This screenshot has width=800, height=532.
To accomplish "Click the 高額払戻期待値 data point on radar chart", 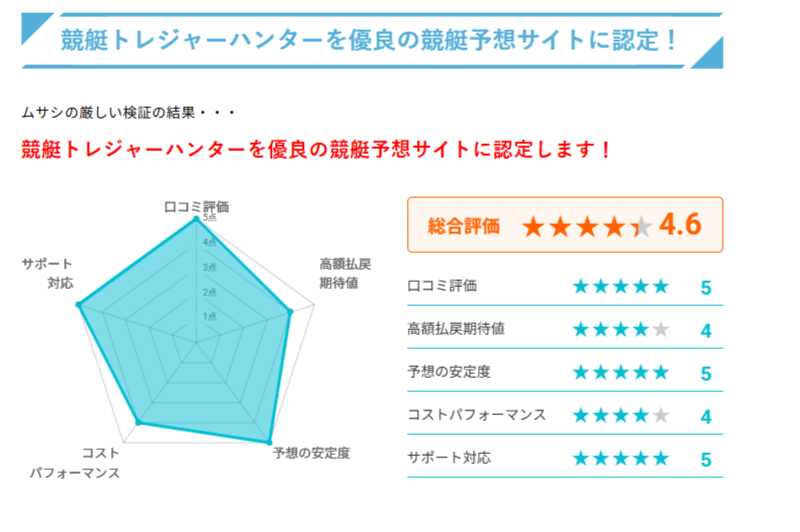I will click(x=290, y=311).
